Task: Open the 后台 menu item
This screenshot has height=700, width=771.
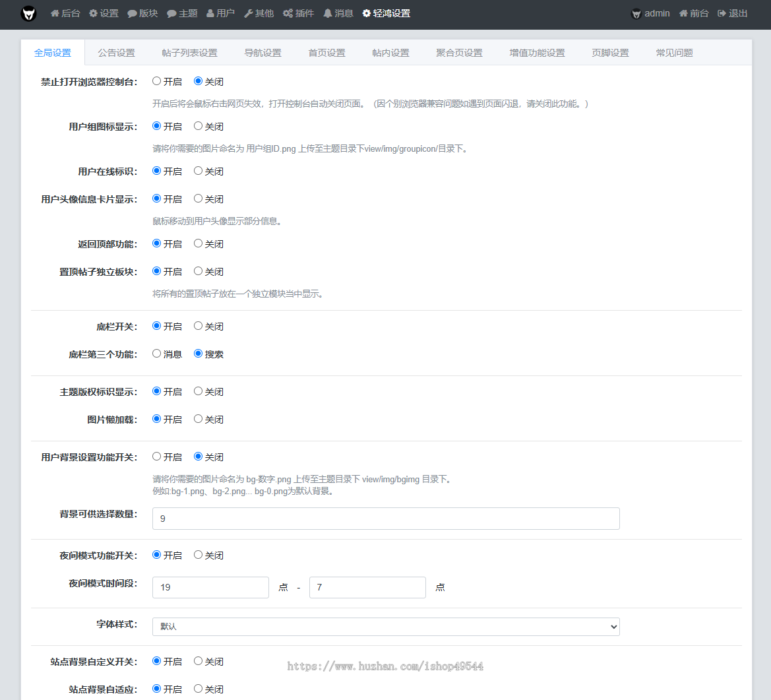Action: (x=65, y=13)
